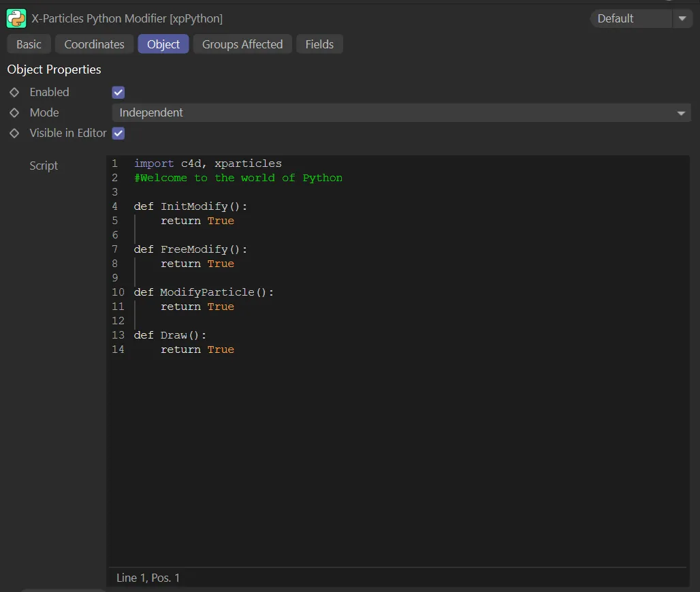The height and width of the screenshot is (592, 700).
Task: Click the import c4d line in script
Action: pos(208,163)
